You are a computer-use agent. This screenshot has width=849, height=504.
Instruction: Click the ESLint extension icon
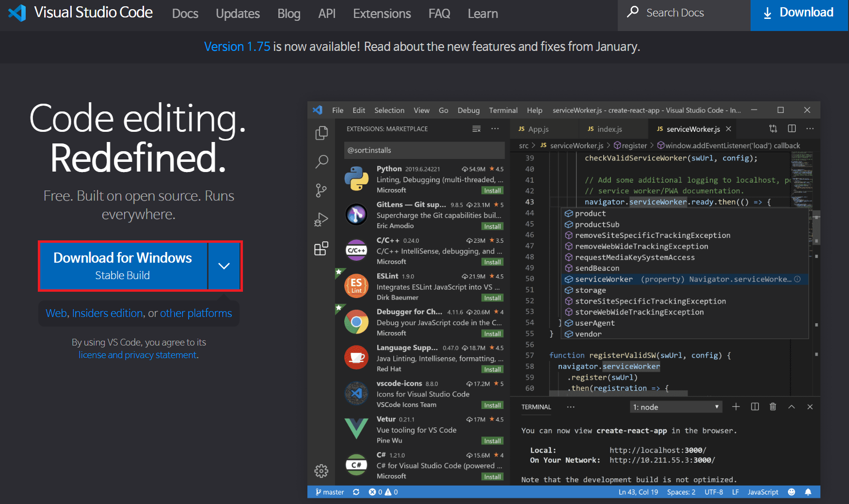click(x=356, y=286)
